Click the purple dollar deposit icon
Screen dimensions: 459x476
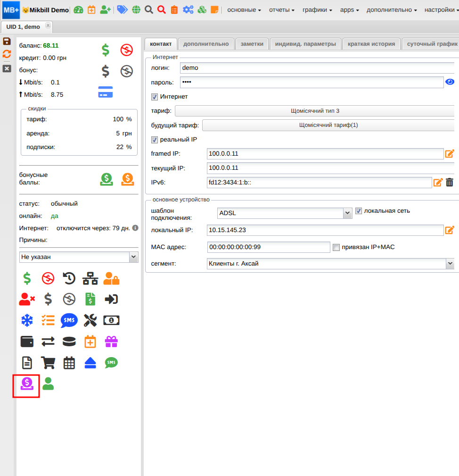(x=27, y=384)
